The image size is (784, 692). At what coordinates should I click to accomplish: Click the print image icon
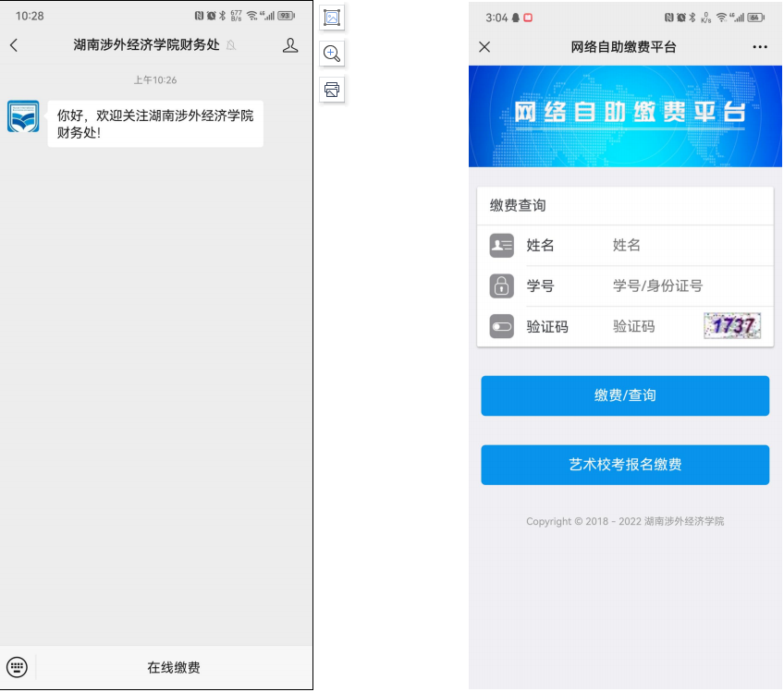pyautogui.click(x=332, y=90)
